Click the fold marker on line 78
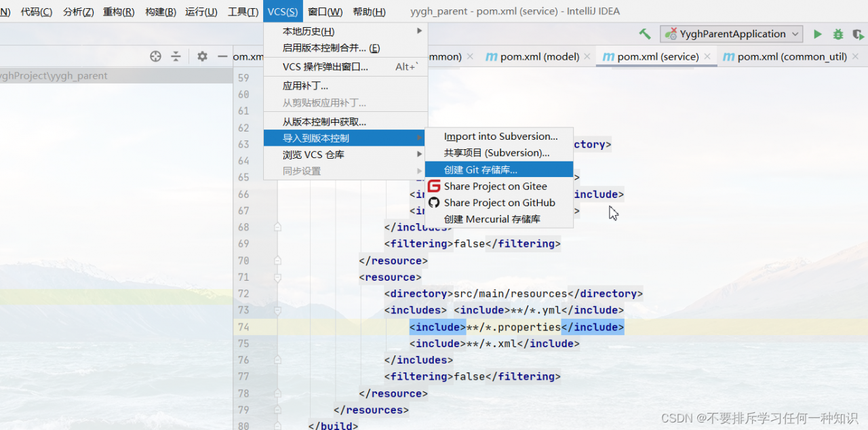Screen dimensions: 868x430 click(x=277, y=393)
